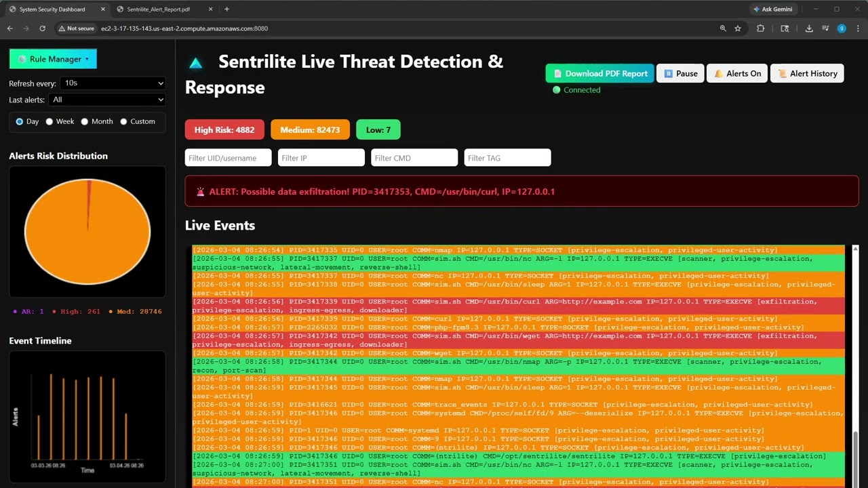Click the PID=3416621 trace_events event row
This screenshot has height=488, width=868.
pyautogui.click(x=518, y=405)
